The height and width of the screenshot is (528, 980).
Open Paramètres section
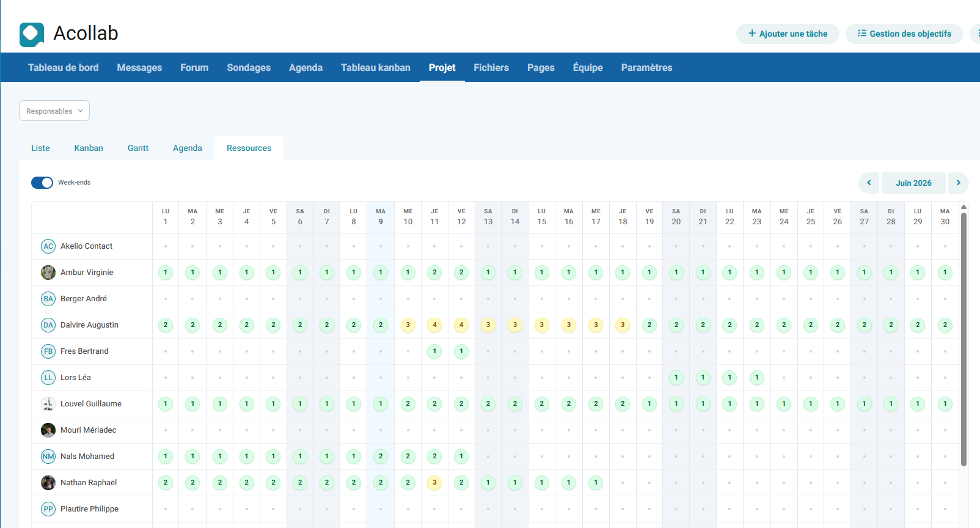click(646, 67)
